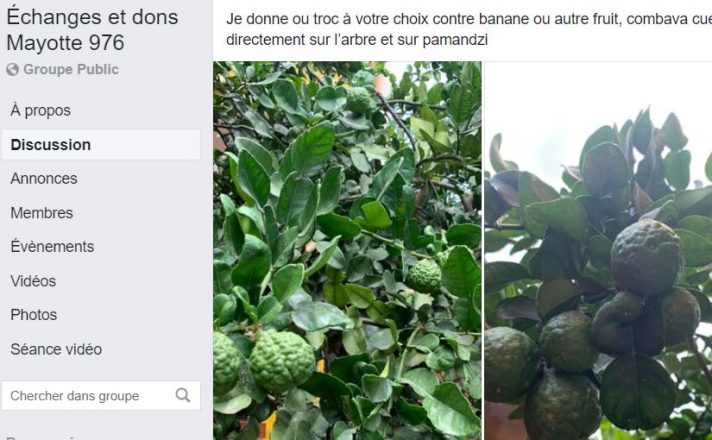Browse the group's Photos
This screenshot has height=440, width=712.
pos(34,315)
